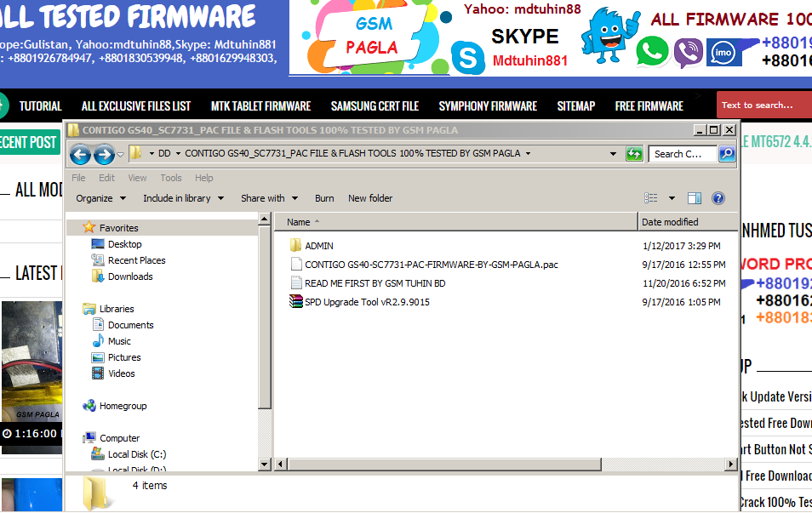
Task: Select Local Disk (C:)
Action: point(137,454)
